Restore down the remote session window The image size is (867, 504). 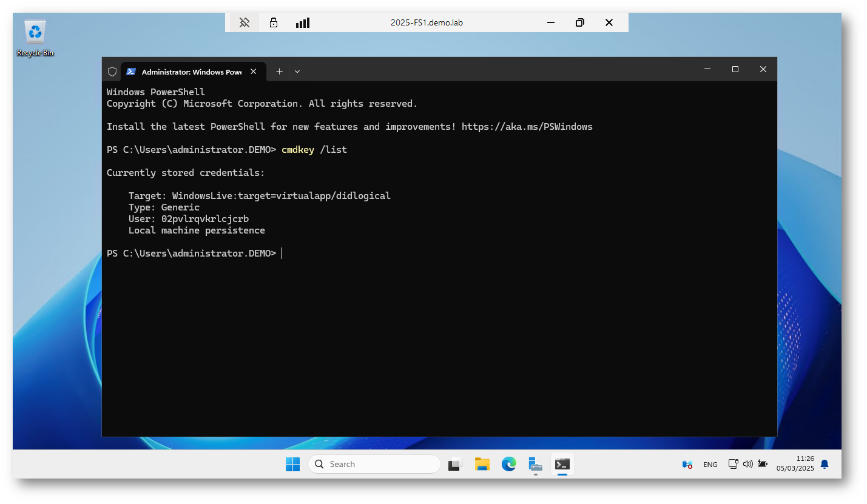tap(580, 22)
